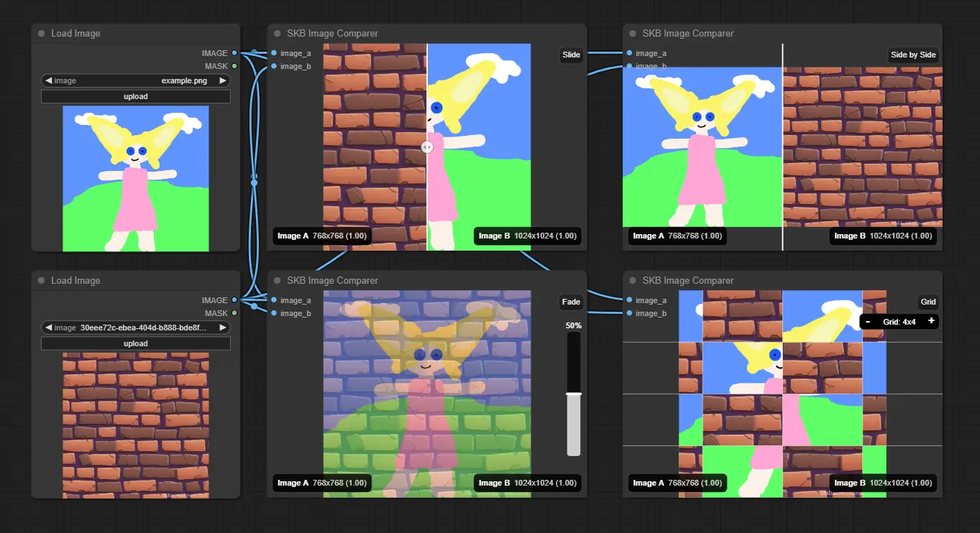Click the right arrow beside example.png
The height and width of the screenshot is (533, 980).
[x=223, y=81]
